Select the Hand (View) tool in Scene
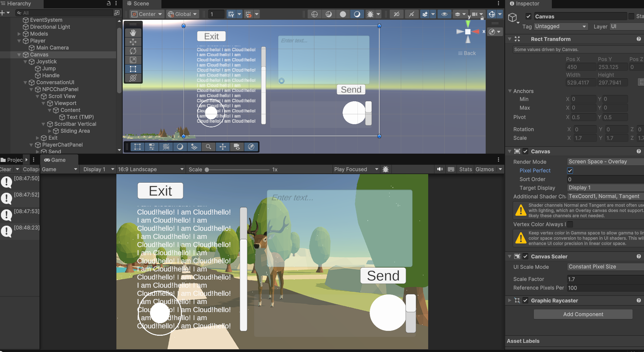This screenshot has width=644, height=352. [133, 33]
